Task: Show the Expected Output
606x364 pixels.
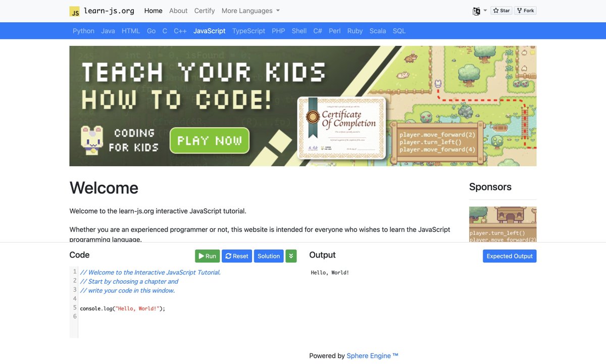Action: [x=510, y=256]
